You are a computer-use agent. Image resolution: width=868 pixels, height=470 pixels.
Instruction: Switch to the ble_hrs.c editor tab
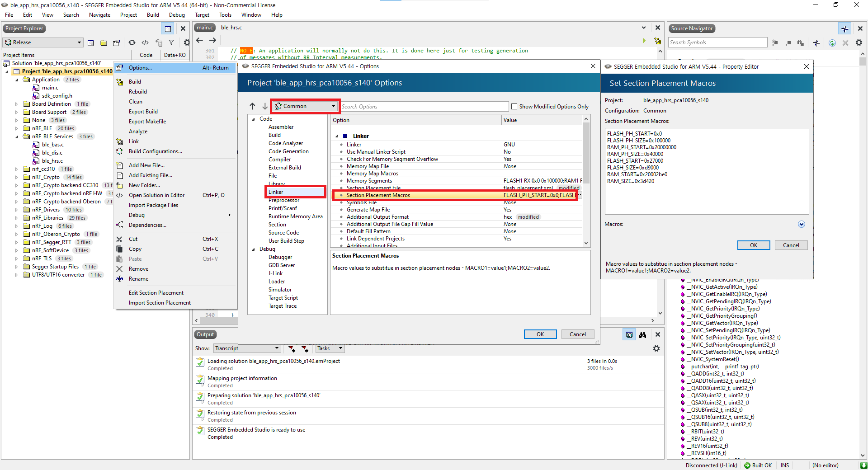pos(231,28)
